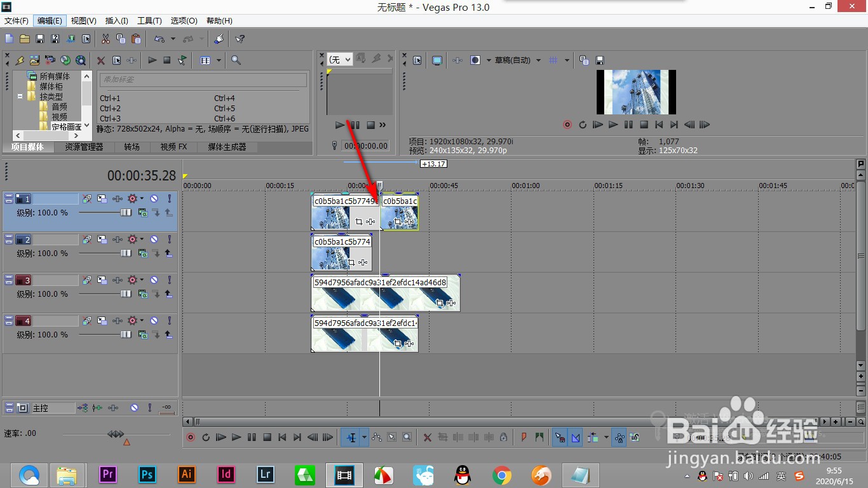Viewport: 868px width, 488px height.
Task: Solo video track 4
Action: coord(169,321)
